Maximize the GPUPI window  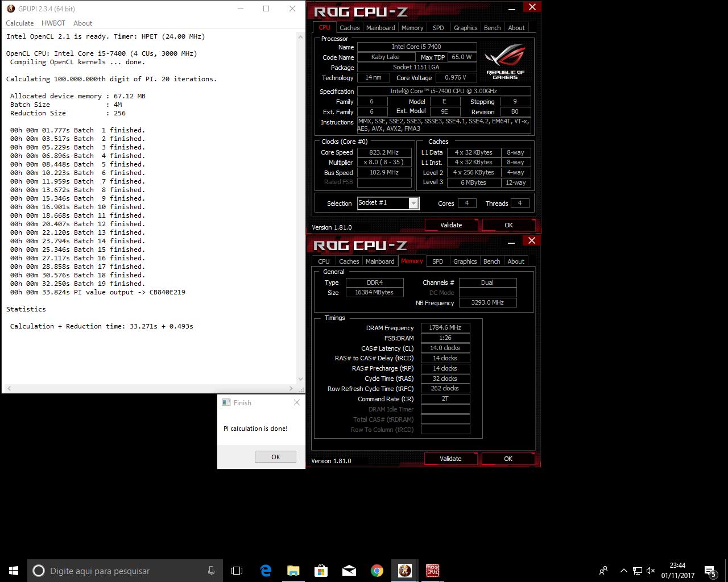(266, 9)
